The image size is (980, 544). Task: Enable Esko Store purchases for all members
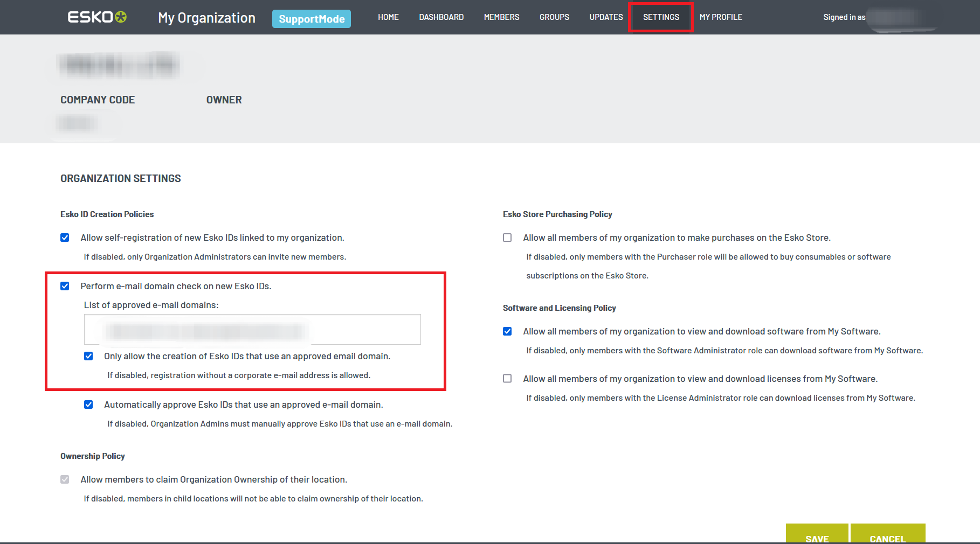coord(507,238)
